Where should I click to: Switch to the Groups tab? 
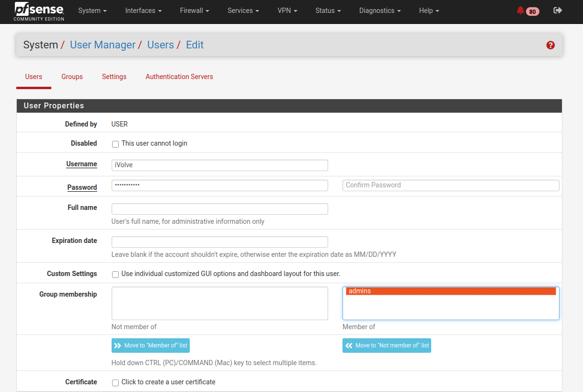point(72,77)
